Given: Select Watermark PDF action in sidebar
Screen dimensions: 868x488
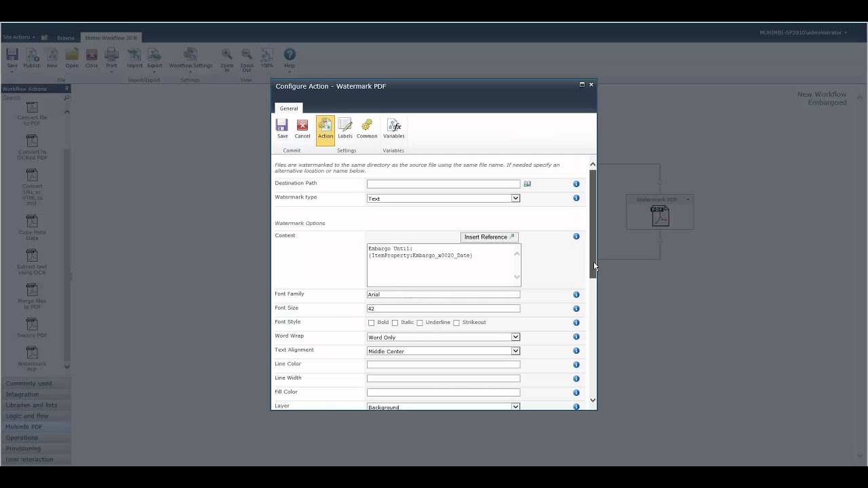Looking at the screenshot, I should (x=32, y=359).
